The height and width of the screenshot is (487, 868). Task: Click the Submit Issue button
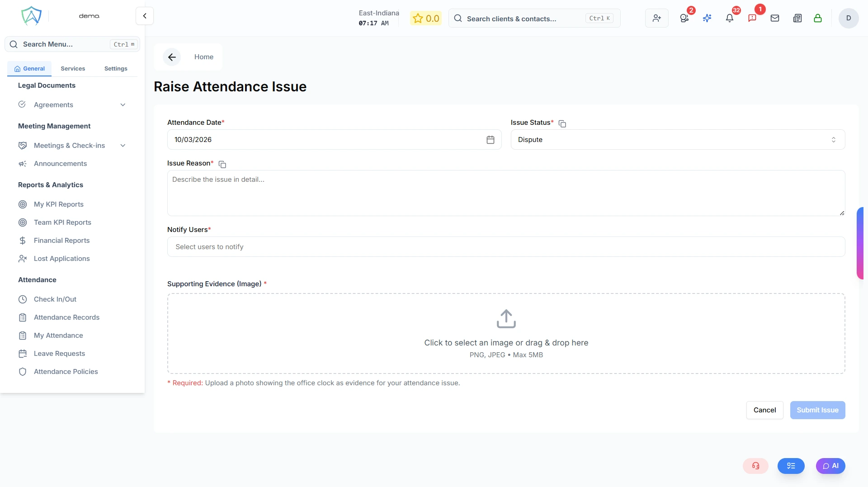coord(817,410)
